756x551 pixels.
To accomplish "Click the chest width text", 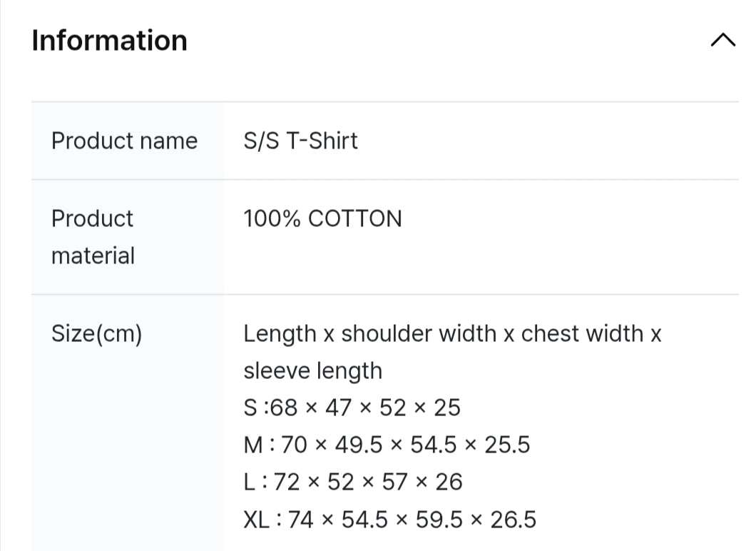I will click(x=582, y=333).
